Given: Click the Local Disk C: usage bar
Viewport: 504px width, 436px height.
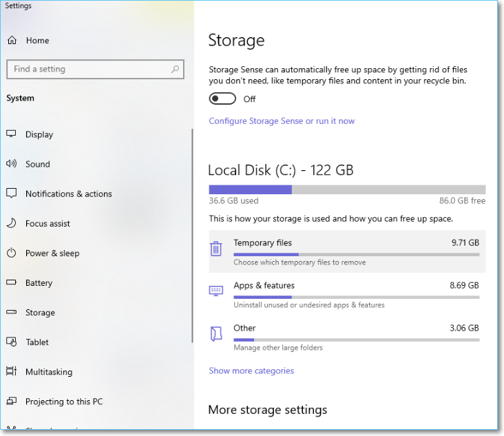Looking at the screenshot, I should coord(347,189).
